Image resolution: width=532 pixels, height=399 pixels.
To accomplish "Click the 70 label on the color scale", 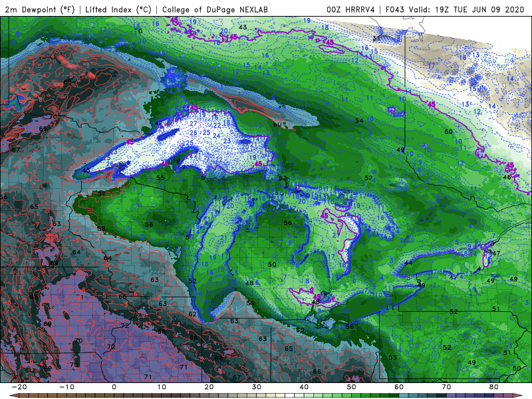I will 446,387.
